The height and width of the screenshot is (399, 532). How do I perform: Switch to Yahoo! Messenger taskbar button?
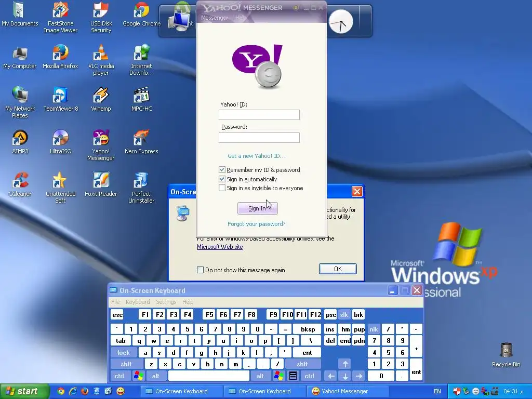coord(347,391)
